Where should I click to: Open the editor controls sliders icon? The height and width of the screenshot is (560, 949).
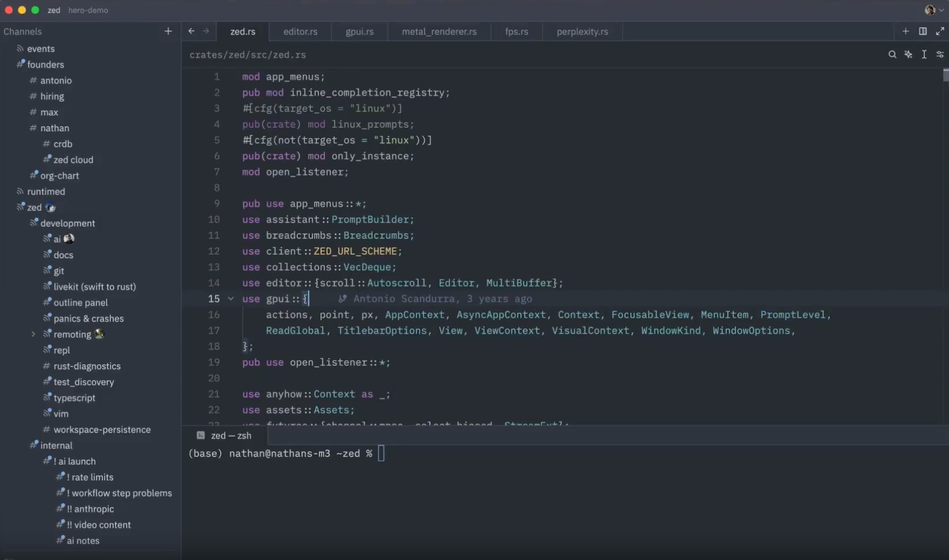940,54
